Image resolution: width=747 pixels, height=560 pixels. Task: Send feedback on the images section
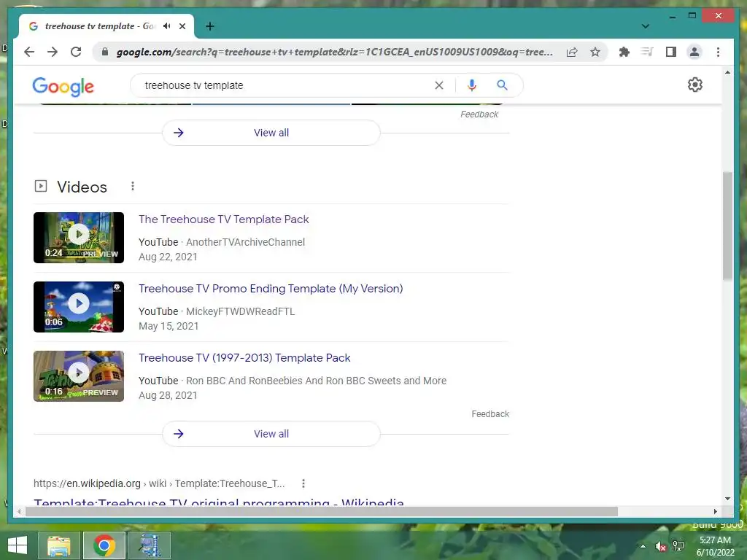click(479, 114)
